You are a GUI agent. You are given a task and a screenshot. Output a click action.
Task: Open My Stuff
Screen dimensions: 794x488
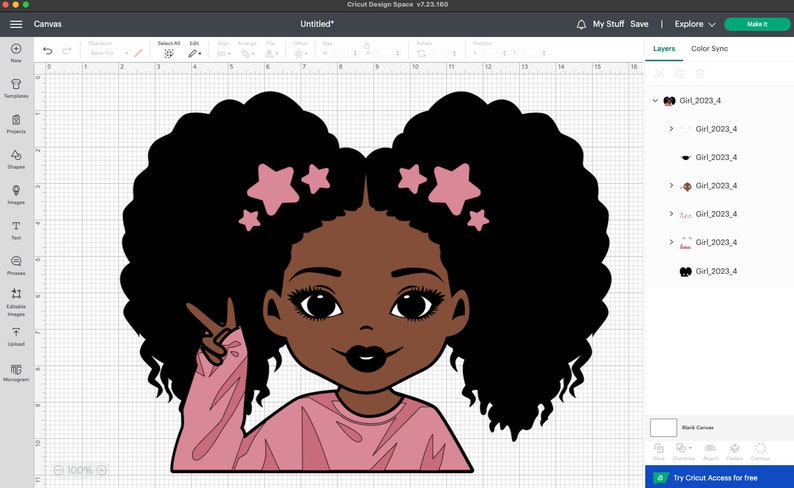[608, 24]
